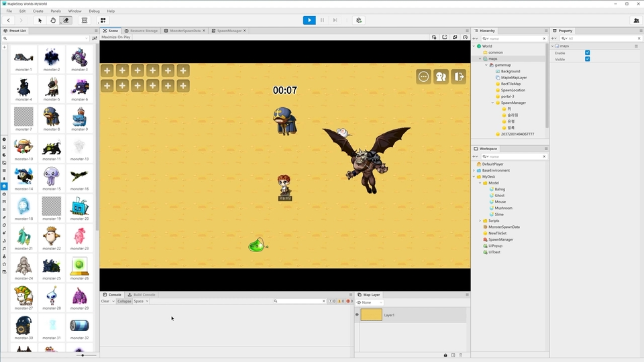Click the character ghost button in game view

pyautogui.click(x=441, y=76)
